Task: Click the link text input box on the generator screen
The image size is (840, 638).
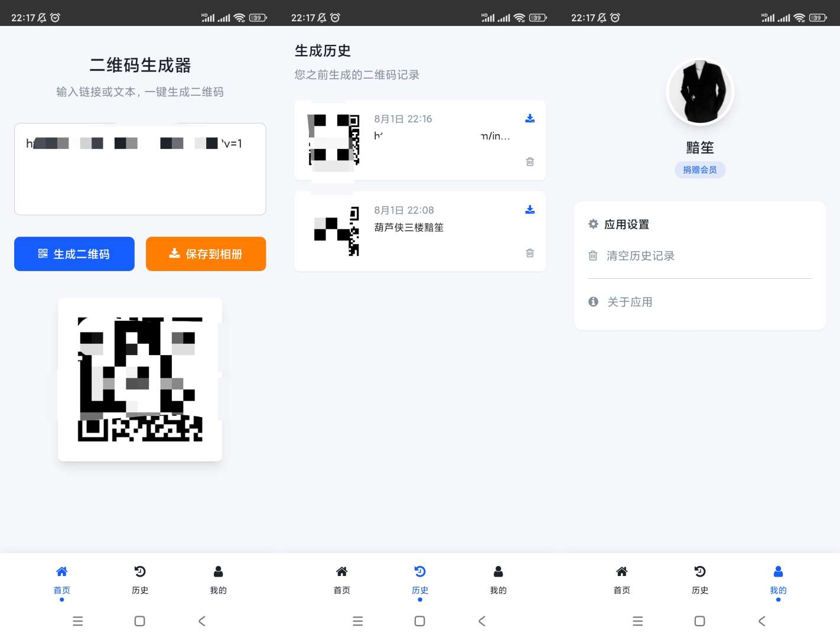Action: click(x=140, y=169)
